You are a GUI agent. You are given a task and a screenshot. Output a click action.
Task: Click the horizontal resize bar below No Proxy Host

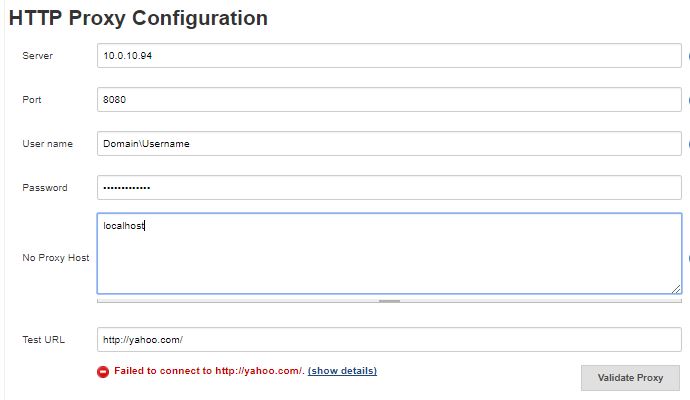[389, 301]
